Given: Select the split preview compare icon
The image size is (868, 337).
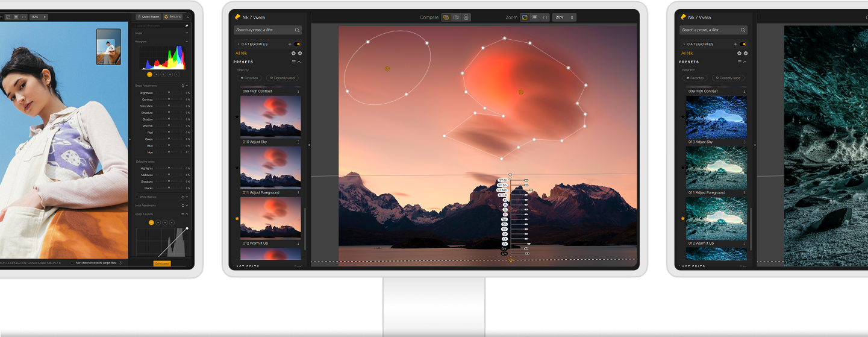Looking at the screenshot, I should pos(466,17).
